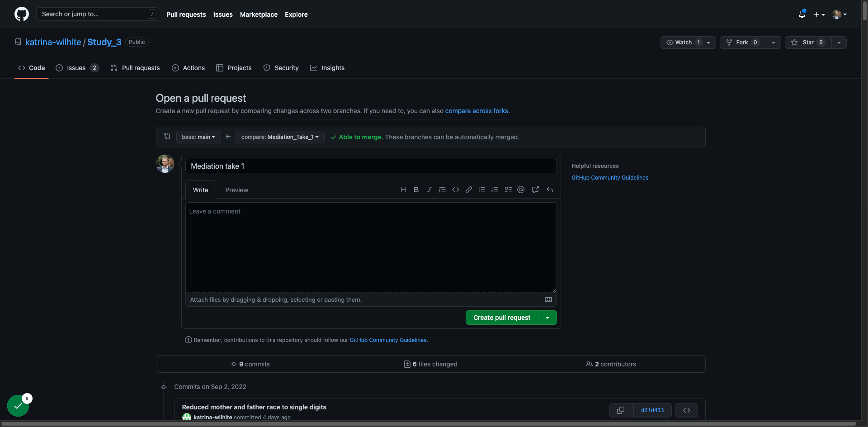Open the Star lists dropdown arrow

click(x=839, y=43)
